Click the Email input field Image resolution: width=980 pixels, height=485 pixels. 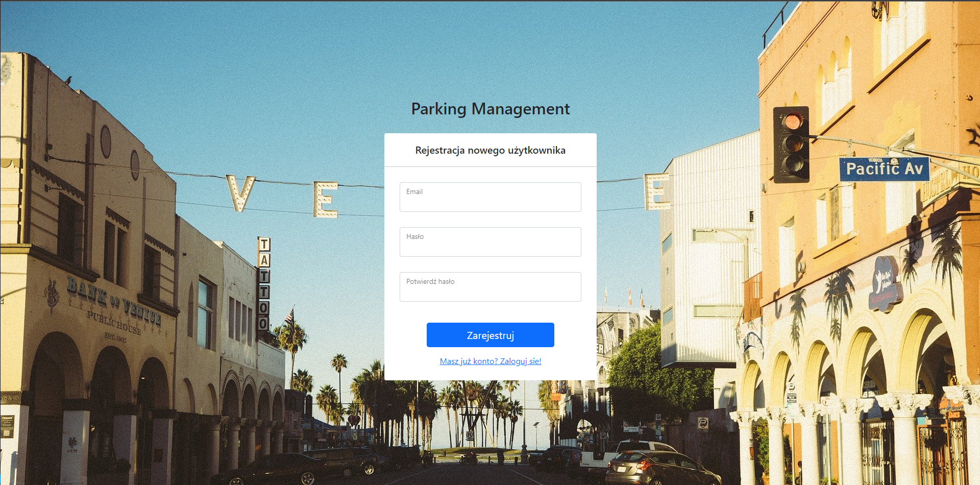[x=490, y=197]
